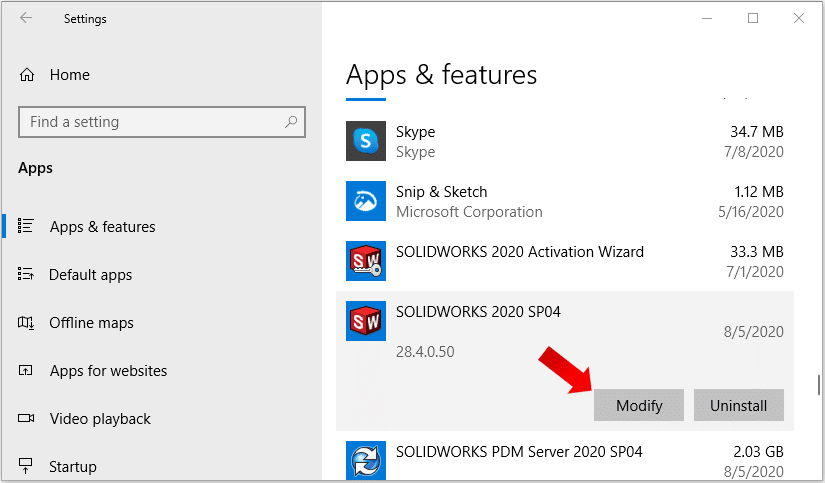Viewport: 825px width, 483px height.
Task: Click the SOLIDWORKS Activation Wizard icon
Action: pyautogui.click(x=366, y=261)
